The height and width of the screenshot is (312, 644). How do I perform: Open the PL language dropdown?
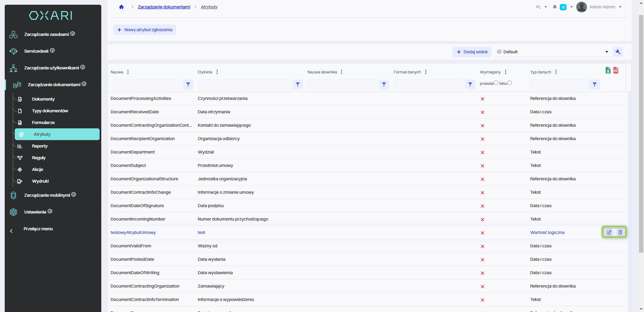[541, 7]
